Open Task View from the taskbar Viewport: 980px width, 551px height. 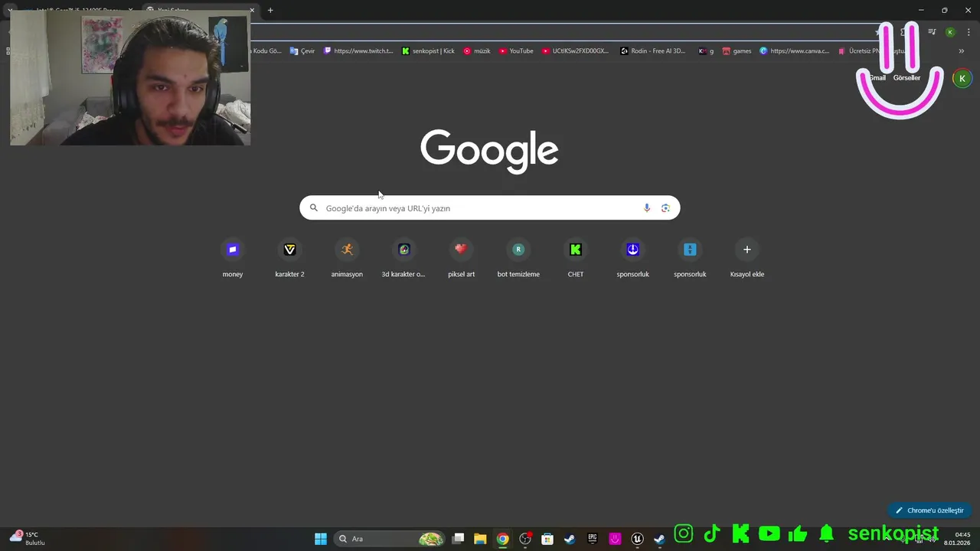[458, 539]
